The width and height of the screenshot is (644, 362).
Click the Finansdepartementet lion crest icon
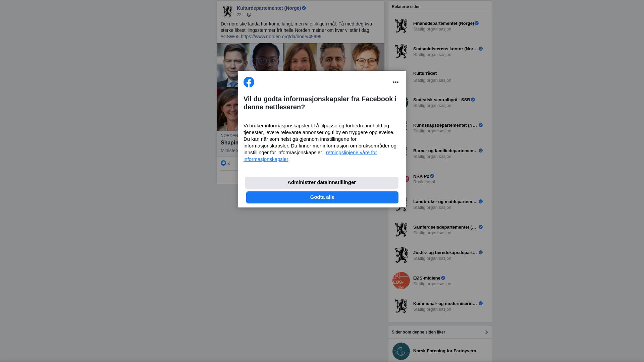(x=401, y=26)
